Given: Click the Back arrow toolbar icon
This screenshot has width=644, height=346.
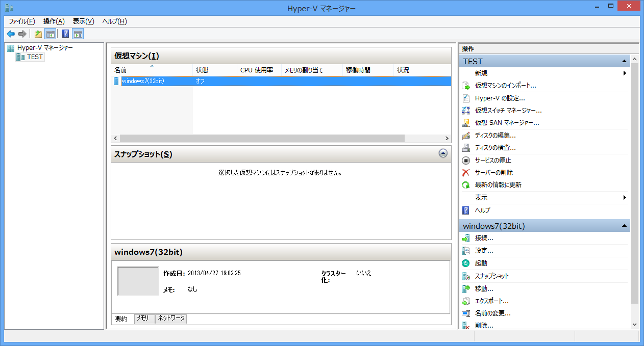Looking at the screenshot, I should 11,34.
